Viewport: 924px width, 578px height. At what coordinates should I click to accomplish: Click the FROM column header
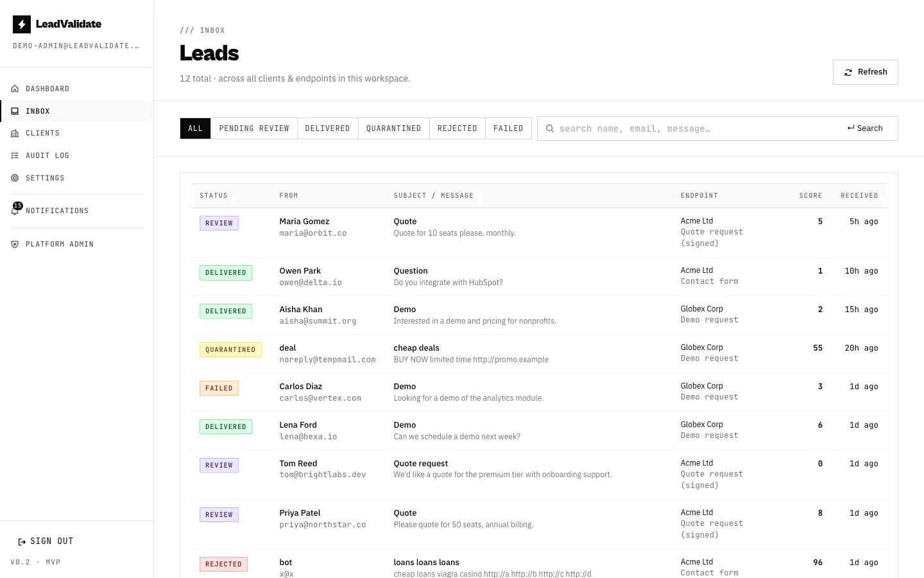click(x=289, y=195)
